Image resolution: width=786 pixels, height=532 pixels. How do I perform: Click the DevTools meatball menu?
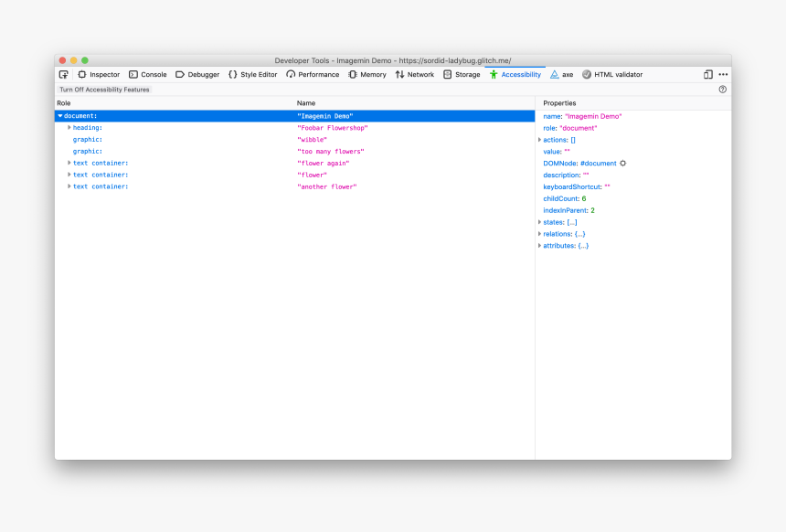722,74
